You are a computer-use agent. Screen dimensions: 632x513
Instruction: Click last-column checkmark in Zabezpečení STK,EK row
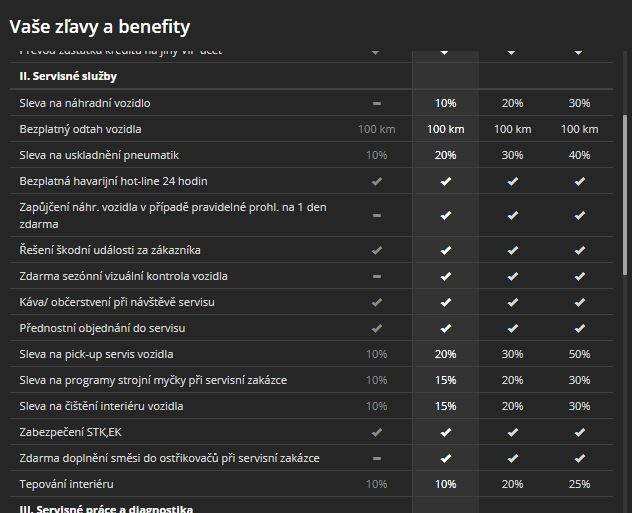pyautogui.click(x=579, y=433)
